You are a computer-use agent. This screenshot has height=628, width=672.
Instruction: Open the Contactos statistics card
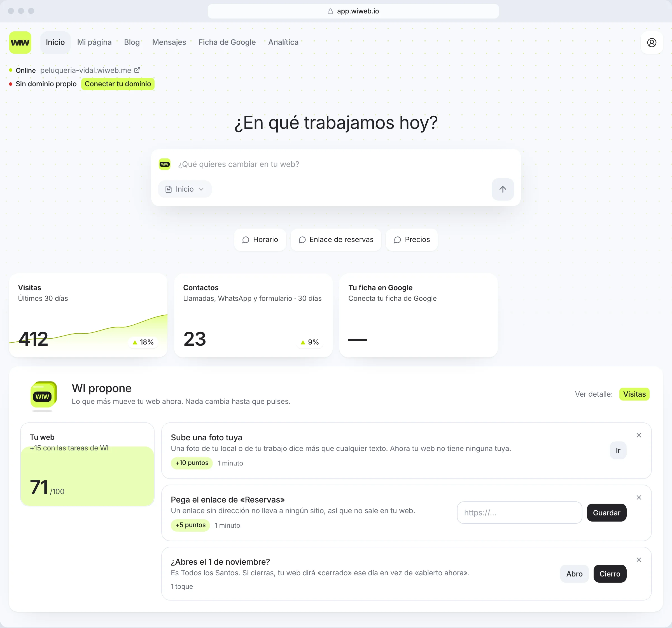pos(253,315)
